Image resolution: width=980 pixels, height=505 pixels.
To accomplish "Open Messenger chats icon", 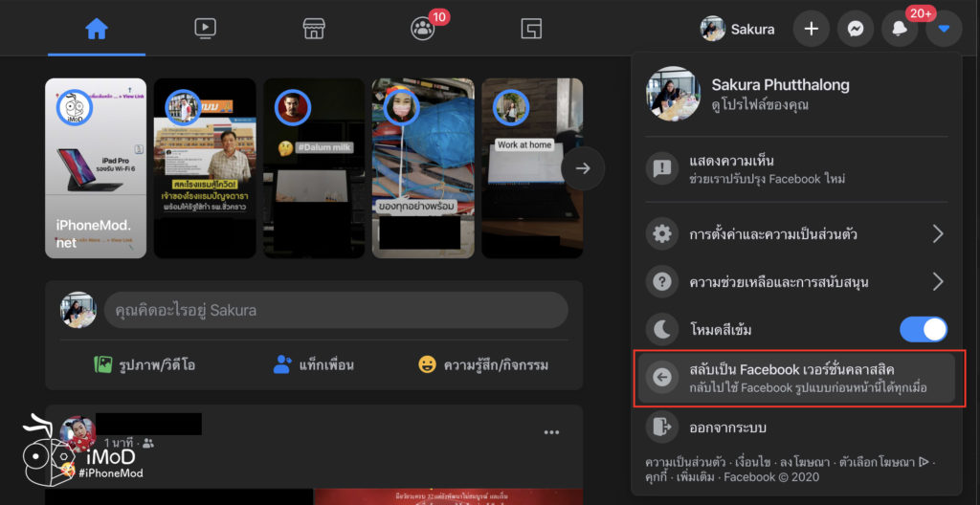I will (x=856, y=29).
